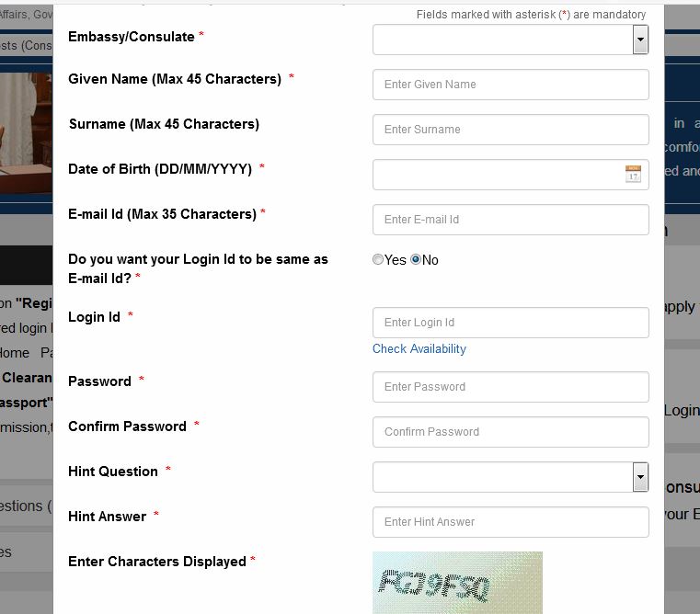
Task: Click the Embassy/Consulate select box
Action: click(x=501, y=40)
